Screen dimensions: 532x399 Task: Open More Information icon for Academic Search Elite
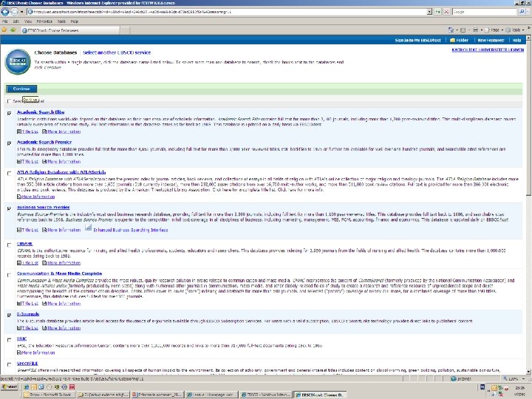(44, 132)
